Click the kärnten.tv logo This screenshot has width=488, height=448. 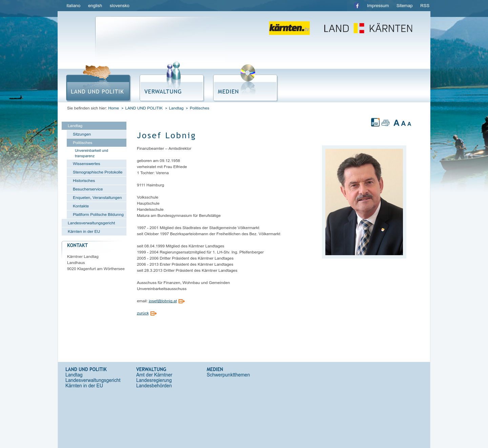point(289,28)
